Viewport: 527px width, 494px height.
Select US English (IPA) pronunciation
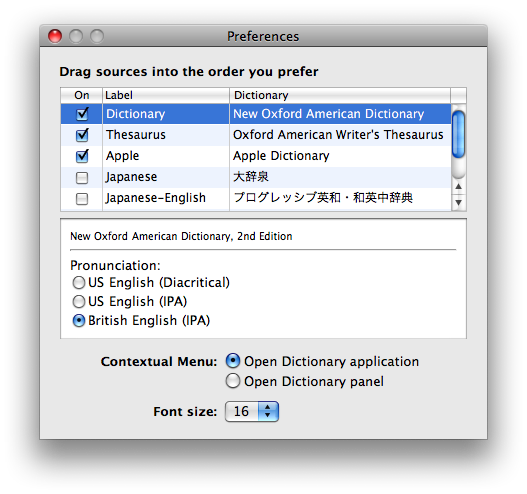click(79, 301)
